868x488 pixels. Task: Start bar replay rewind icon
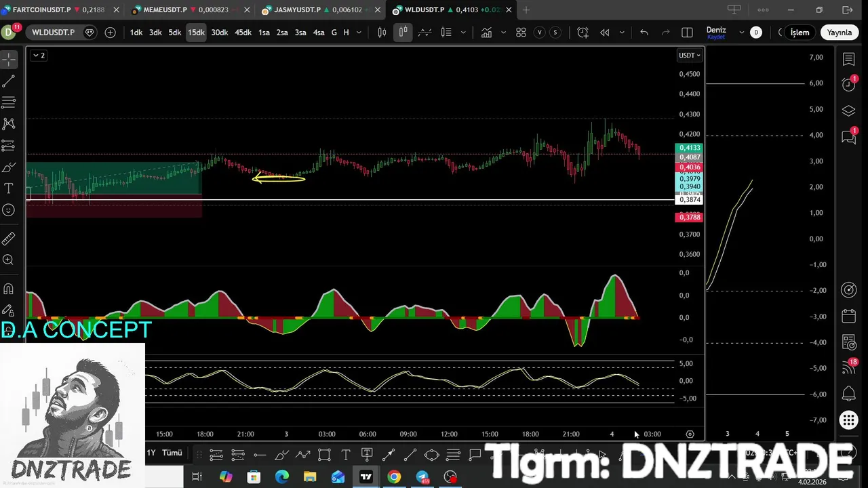pos(604,33)
